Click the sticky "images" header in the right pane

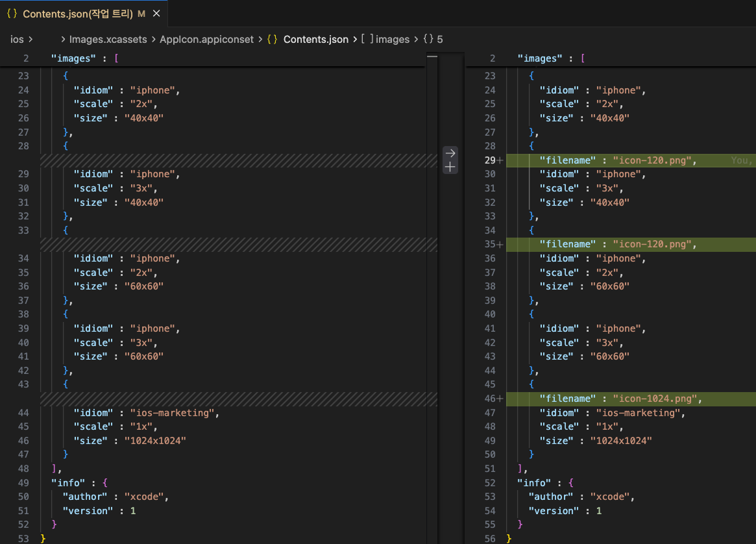[x=538, y=58]
